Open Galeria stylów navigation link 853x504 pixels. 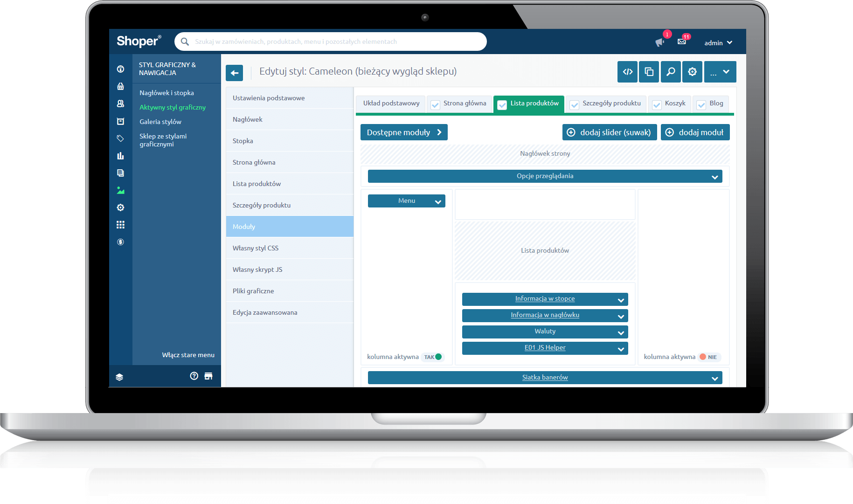click(160, 122)
